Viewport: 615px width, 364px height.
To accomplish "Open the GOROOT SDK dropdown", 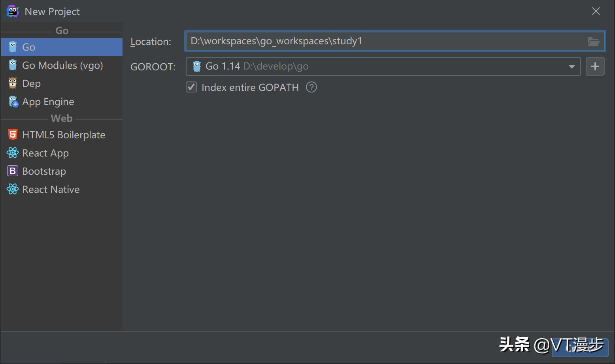I will (383, 66).
